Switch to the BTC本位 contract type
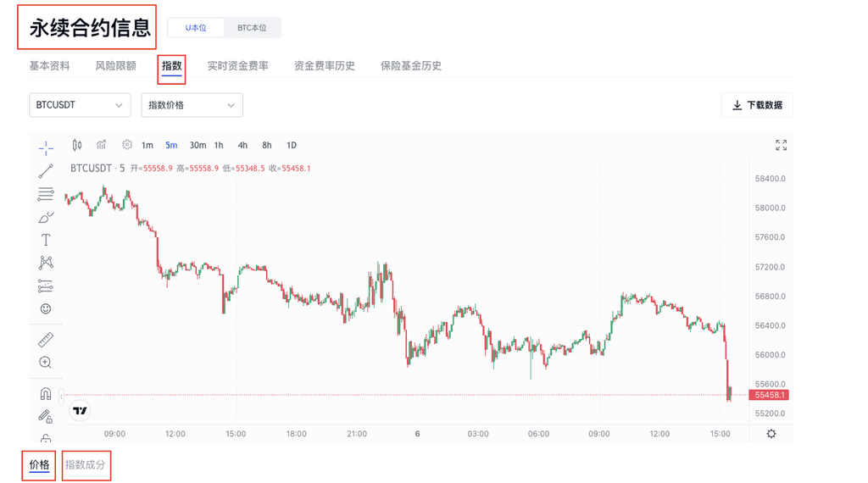 (252, 28)
